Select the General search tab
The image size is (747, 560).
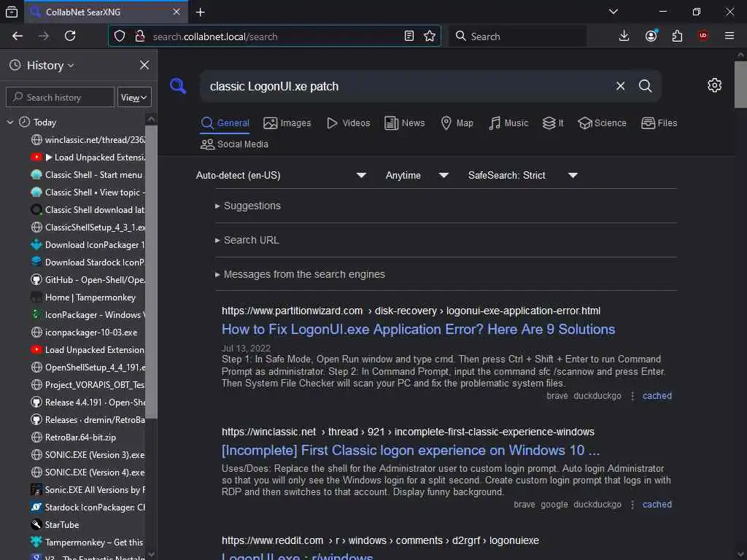pyautogui.click(x=225, y=123)
